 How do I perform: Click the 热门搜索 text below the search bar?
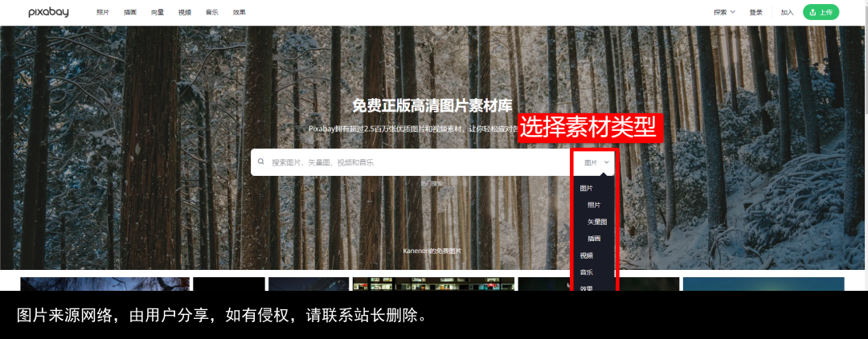click(x=432, y=183)
